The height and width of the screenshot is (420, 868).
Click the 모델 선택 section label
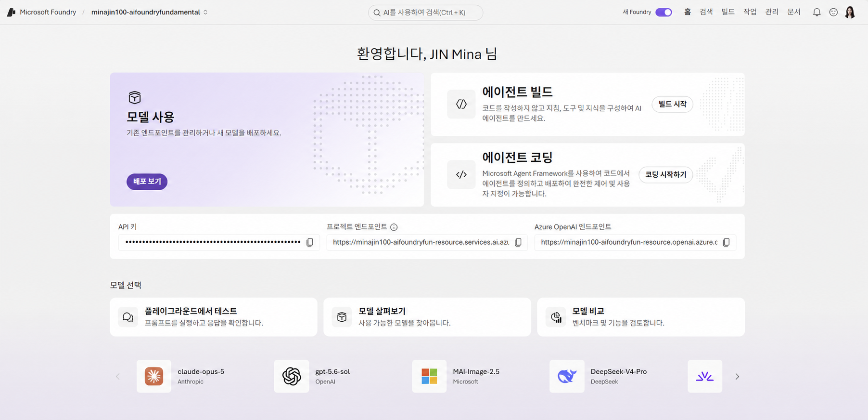tap(126, 285)
